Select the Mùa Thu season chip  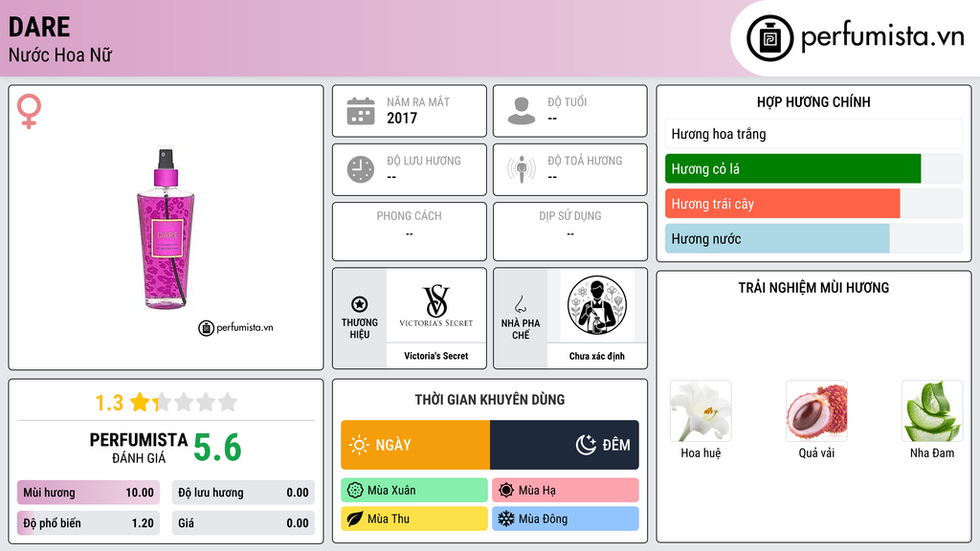(x=414, y=518)
